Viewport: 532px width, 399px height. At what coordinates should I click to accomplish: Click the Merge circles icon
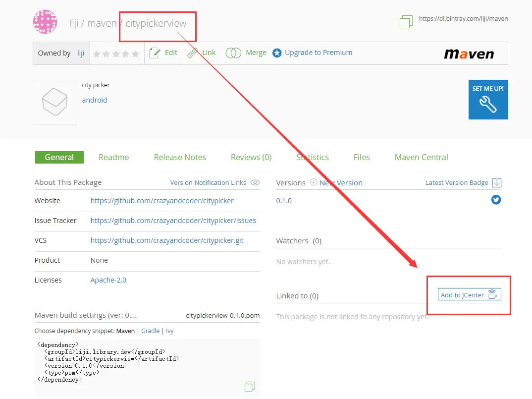233,53
